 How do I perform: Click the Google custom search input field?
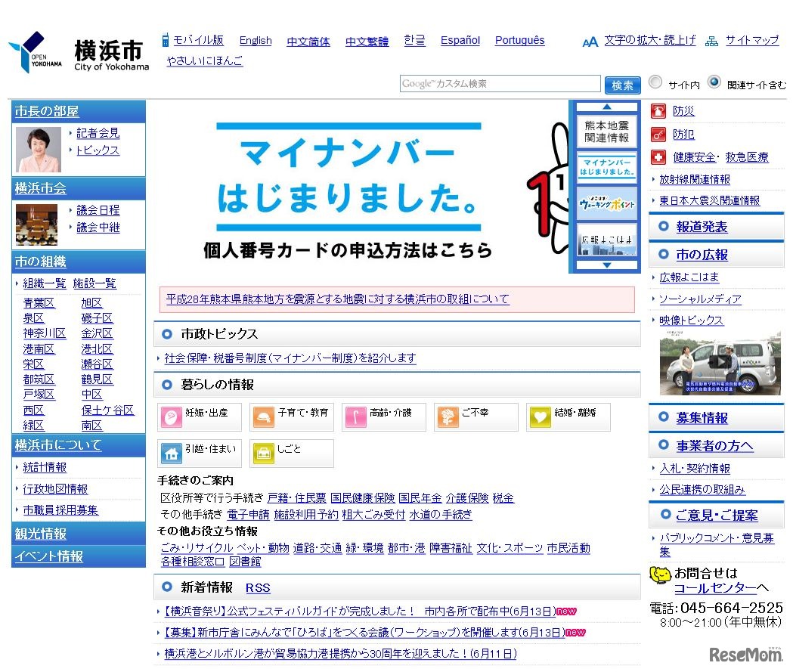[500, 84]
